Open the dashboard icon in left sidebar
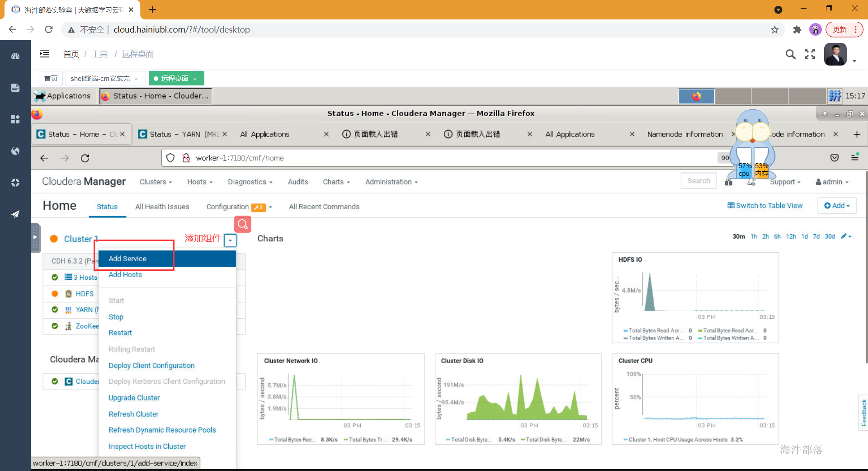This screenshot has height=471, width=868. [x=15, y=57]
